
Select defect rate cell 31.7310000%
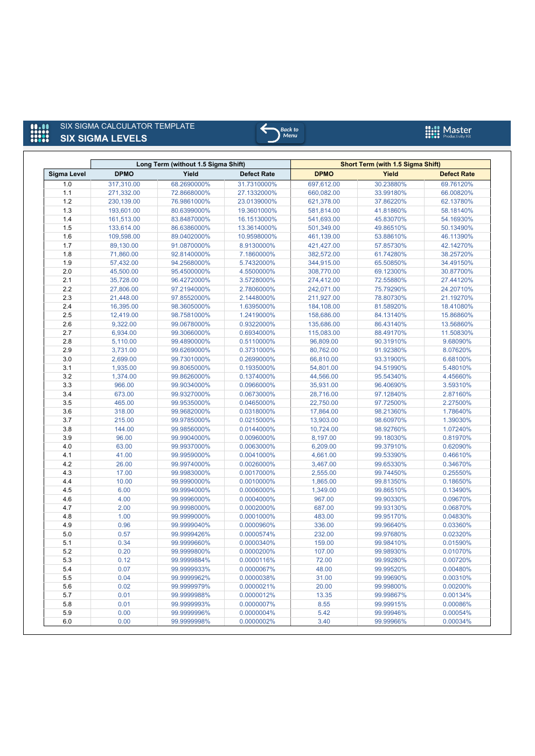258,184
